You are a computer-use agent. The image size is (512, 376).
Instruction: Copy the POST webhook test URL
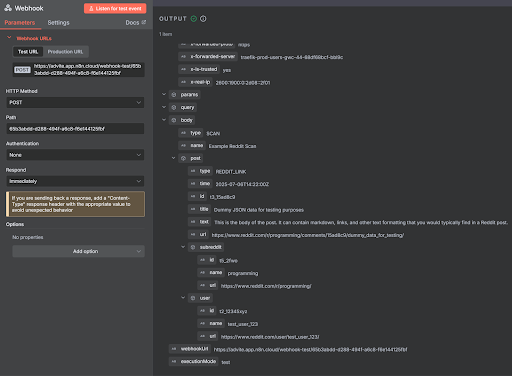click(x=79, y=69)
